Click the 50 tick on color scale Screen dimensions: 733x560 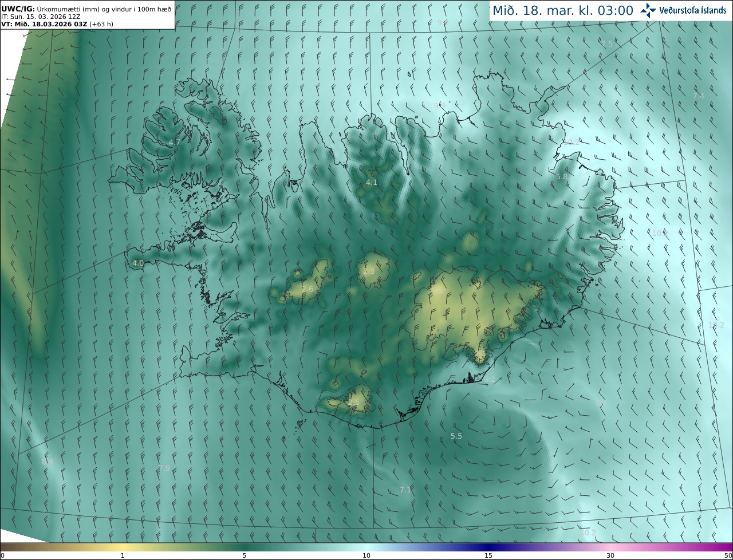[x=728, y=555]
